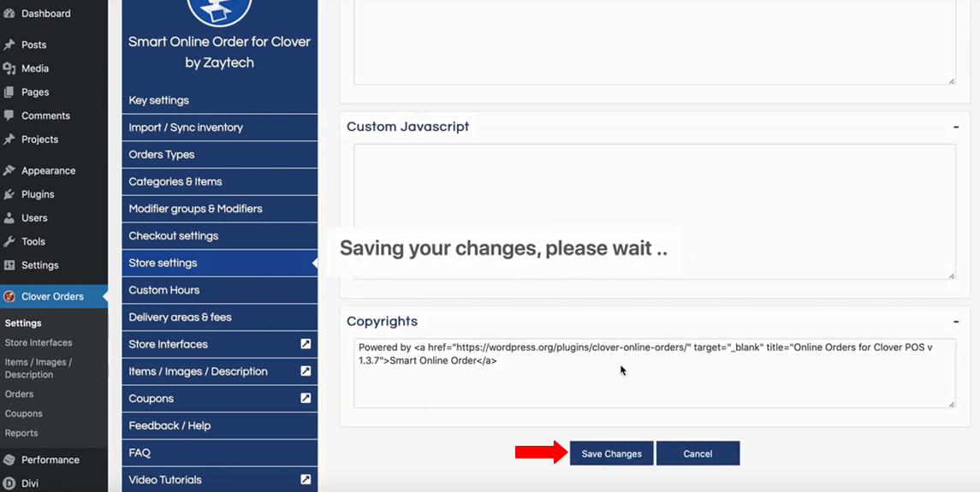This screenshot has height=492, width=980.
Task: Click external-link icon beside Coupons
Action: [306, 398]
